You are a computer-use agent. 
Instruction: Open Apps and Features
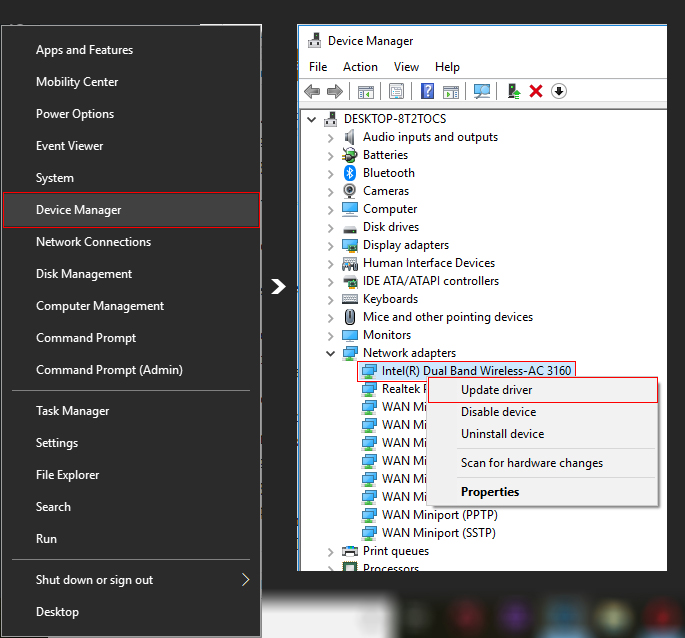tap(131, 50)
